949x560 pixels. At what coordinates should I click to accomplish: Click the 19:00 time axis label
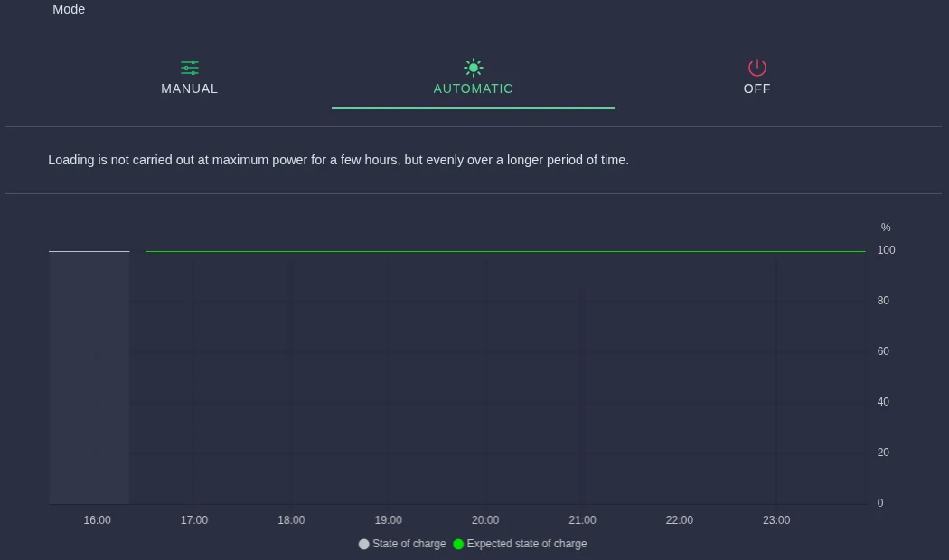tap(388, 520)
